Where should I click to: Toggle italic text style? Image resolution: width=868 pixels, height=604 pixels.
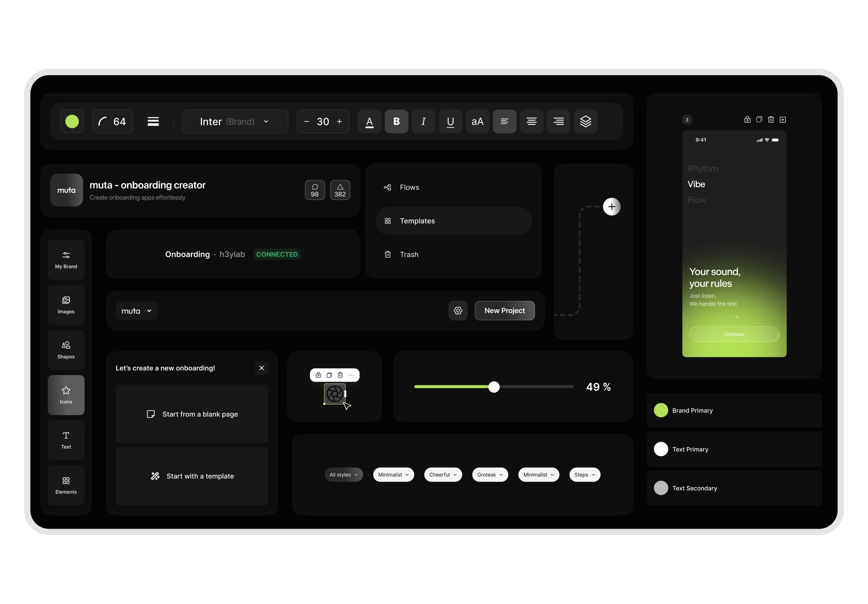coord(423,121)
